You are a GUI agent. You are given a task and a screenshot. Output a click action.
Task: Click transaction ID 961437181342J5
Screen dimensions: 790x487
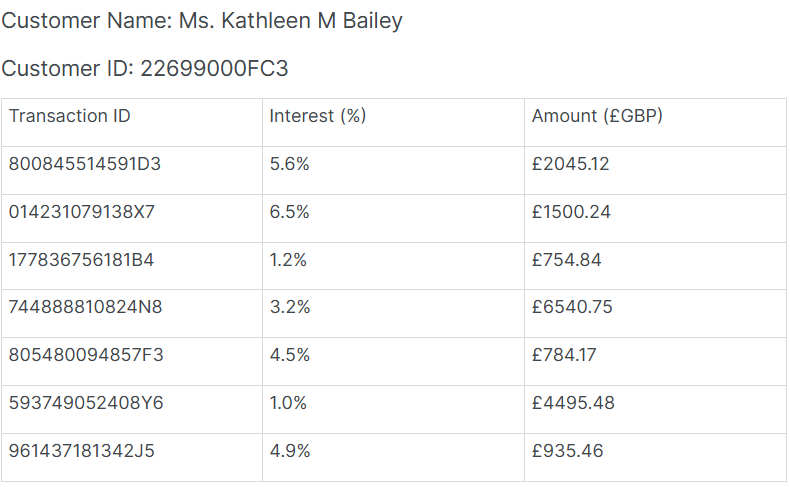click(x=82, y=451)
